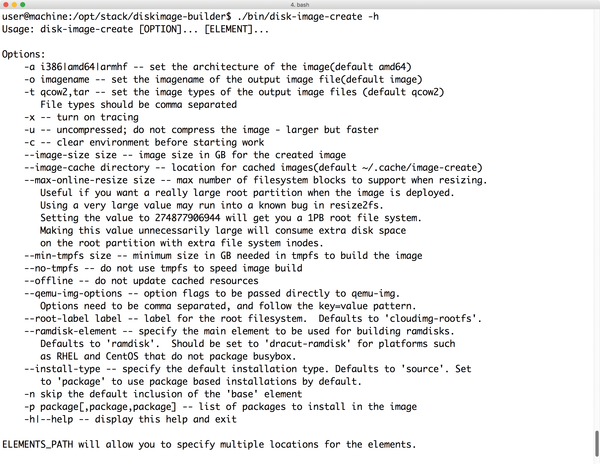Click the '--root-label' option flag
600x464 pixels.
(60, 319)
